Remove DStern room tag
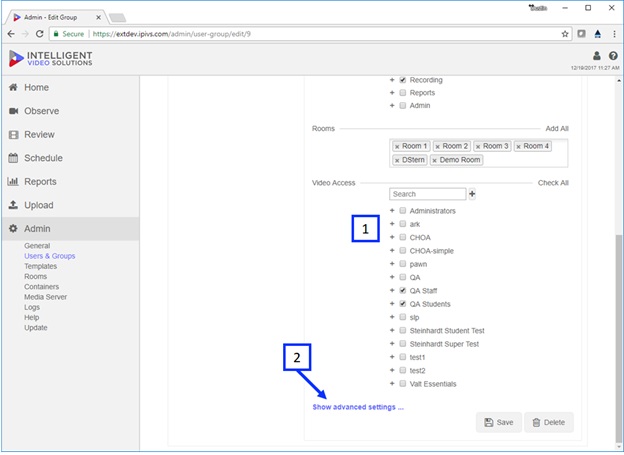Image resolution: width=624 pixels, height=455 pixels. tap(397, 160)
